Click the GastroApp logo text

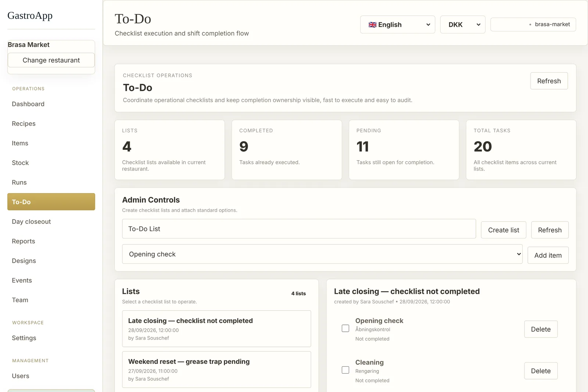[x=30, y=15]
